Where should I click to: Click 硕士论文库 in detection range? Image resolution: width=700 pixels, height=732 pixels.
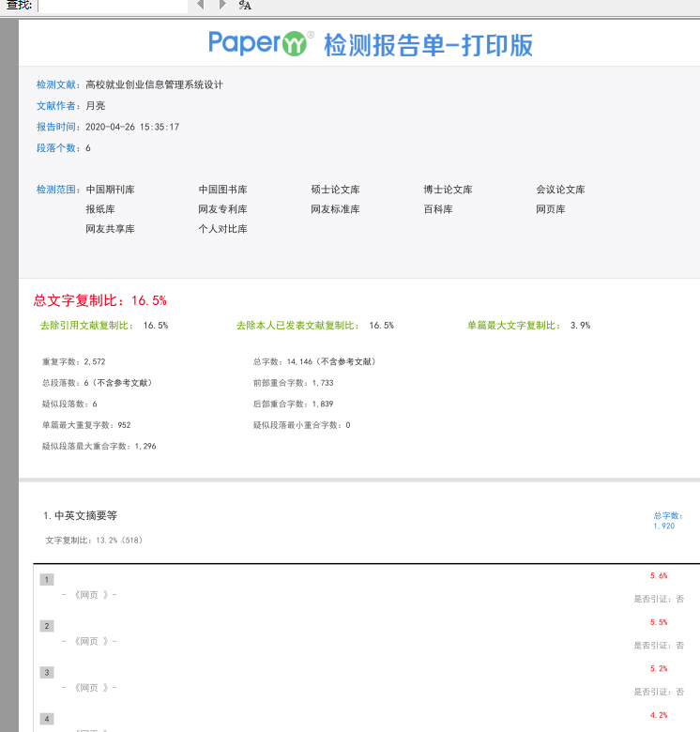tap(335, 190)
